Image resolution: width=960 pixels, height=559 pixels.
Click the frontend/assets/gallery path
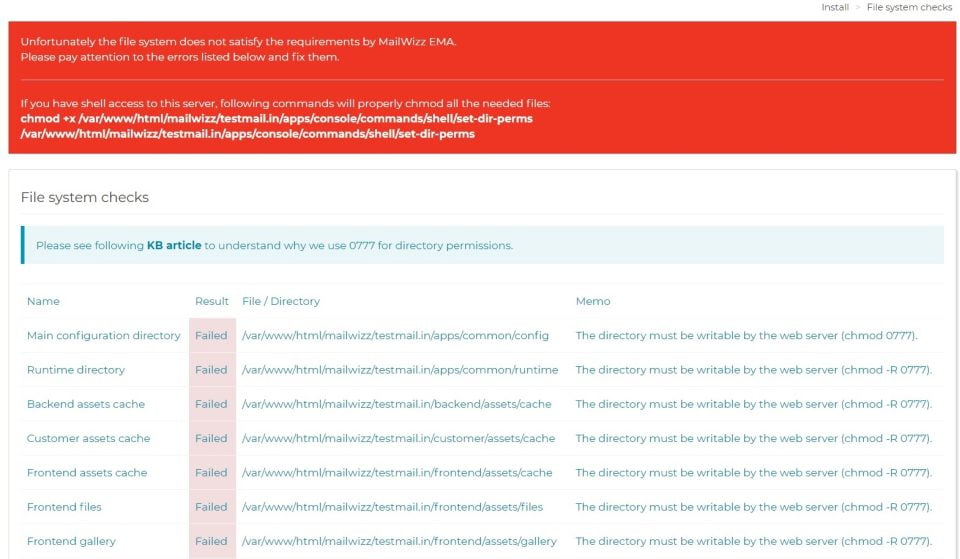(x=400, y=541)
